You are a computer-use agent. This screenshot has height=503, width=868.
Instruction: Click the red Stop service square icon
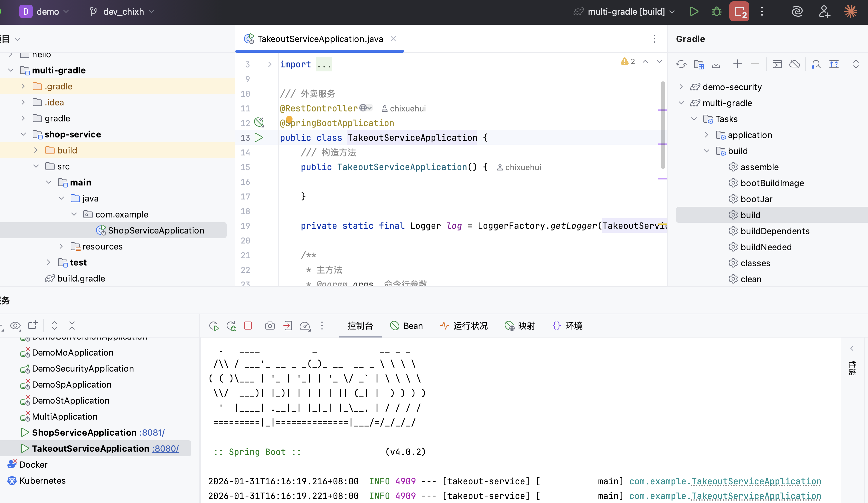(x=248, y=326)
